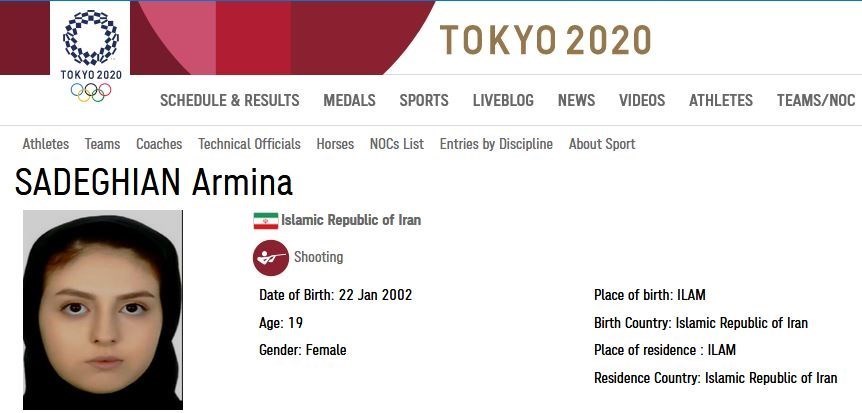Screen dimensions: 862x413
Task: Open the Videos section
Action: (642, 100)
